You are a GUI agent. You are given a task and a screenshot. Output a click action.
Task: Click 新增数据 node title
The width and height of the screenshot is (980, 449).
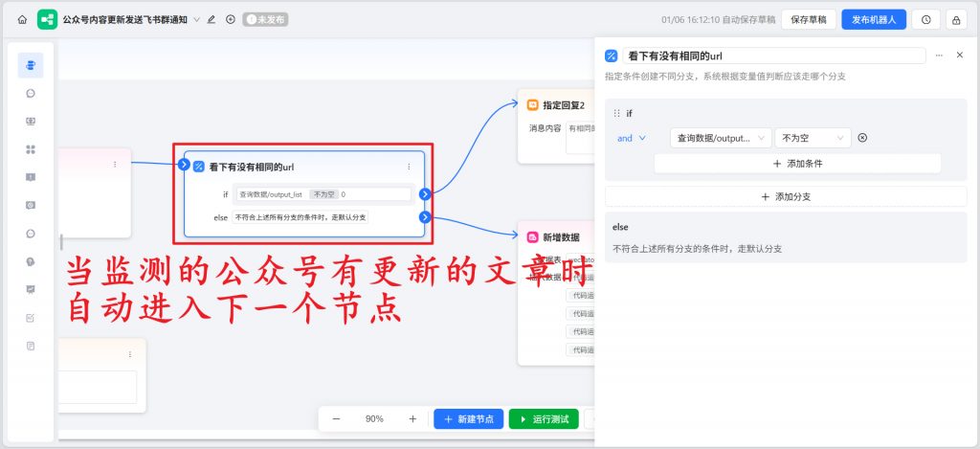[561, 237]
